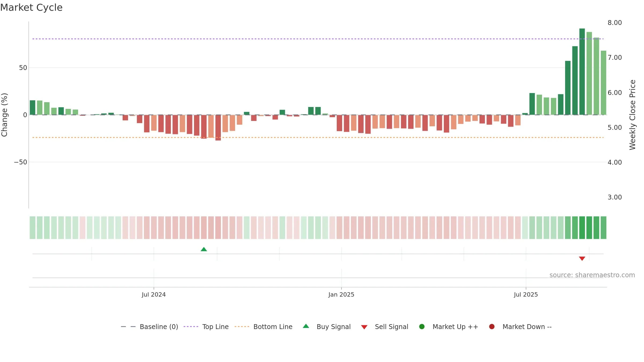This screenshot has width=644, height=362.
Task: Click the 8.00 weekly close price tick
Action: point(615,23)
